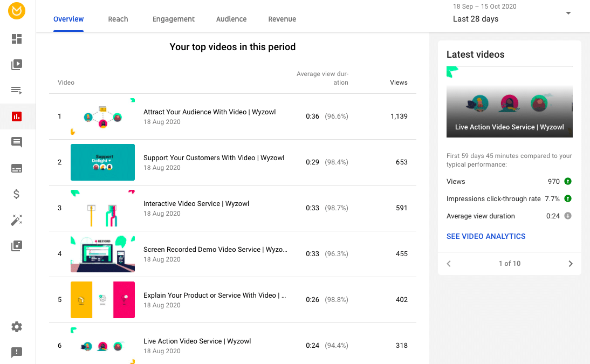
Task: Open Support Your Customers With Video title
Action: tap(214, 157)
